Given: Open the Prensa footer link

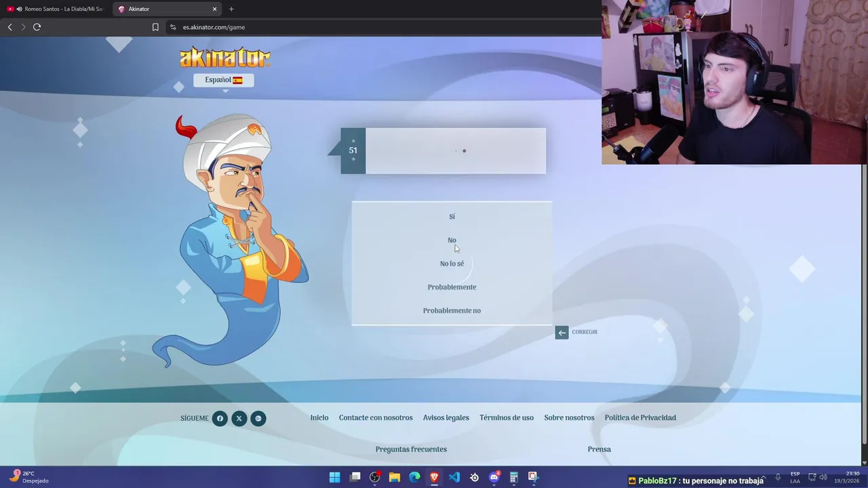Looking at the screenshot, I should click(599, 449).
